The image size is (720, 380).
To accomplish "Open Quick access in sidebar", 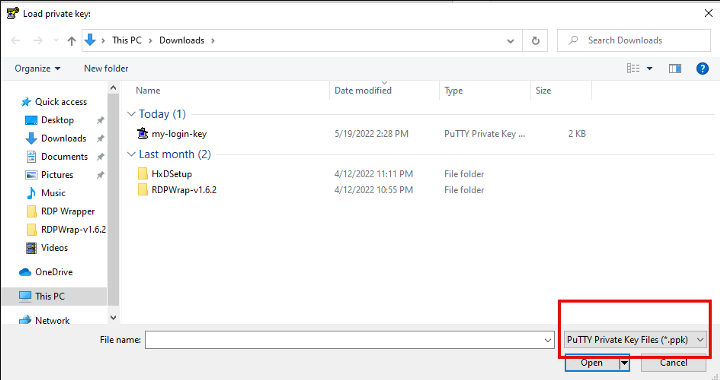I will point(61,101).
